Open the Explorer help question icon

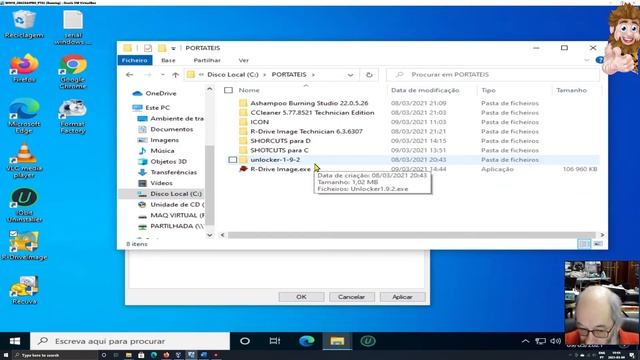click(599, 60)
